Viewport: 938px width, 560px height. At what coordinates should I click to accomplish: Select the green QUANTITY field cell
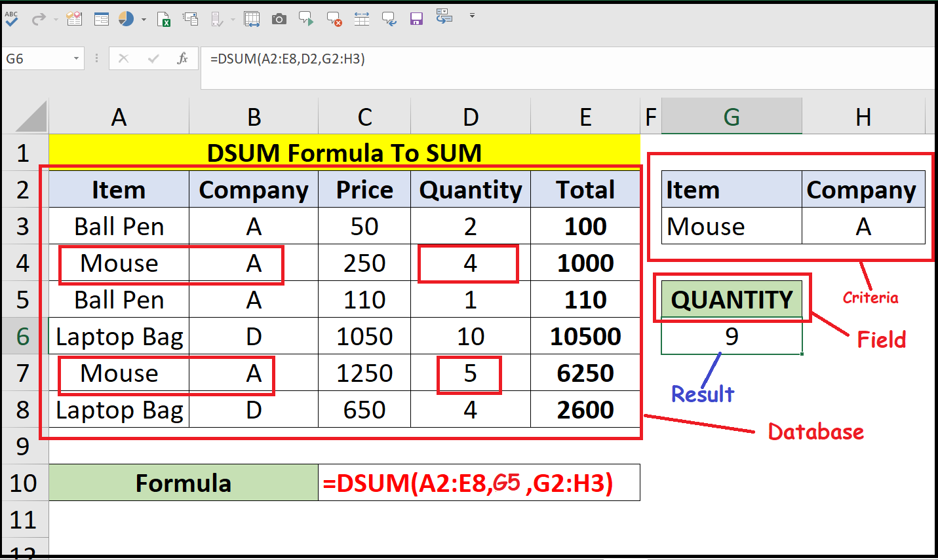(x=732, y=299)
